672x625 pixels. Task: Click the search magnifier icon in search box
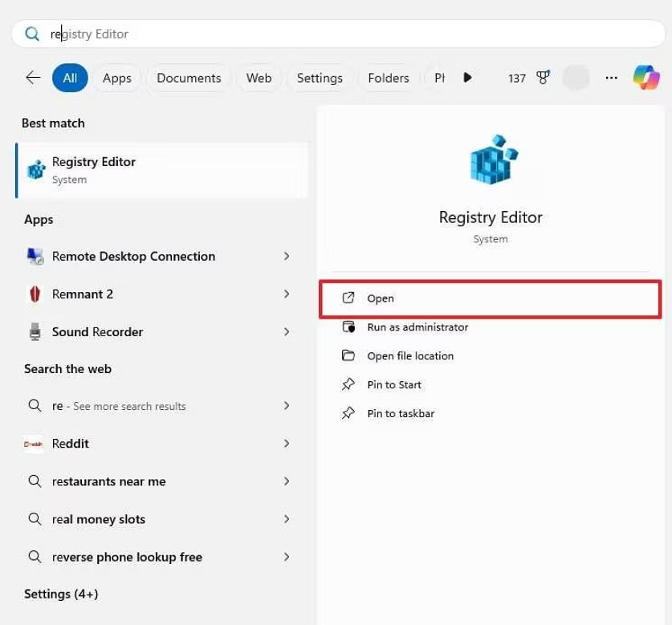(32, 34)
